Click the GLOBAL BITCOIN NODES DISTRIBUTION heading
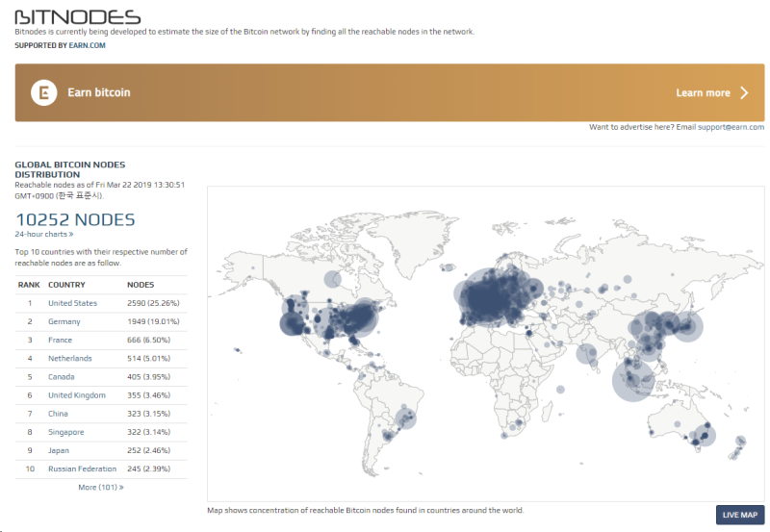This screenshot has height=532, width=770. (x=69, y=169)
